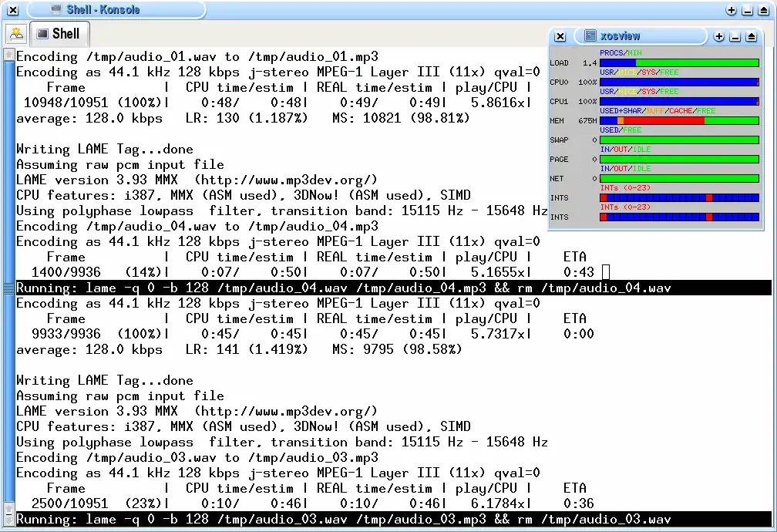Click the PAGE meter bar in xosview

(679, 160)
